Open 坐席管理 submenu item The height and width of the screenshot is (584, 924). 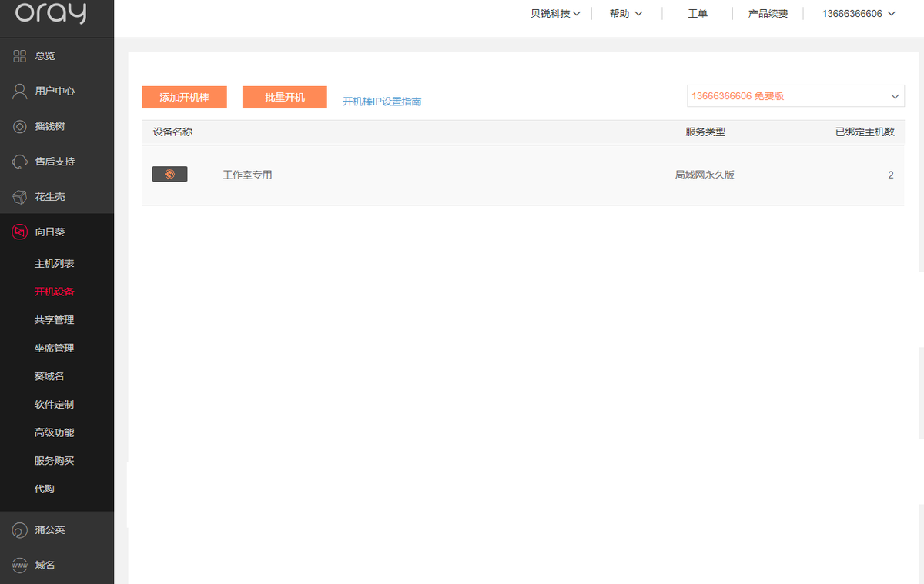coord(55,349)
